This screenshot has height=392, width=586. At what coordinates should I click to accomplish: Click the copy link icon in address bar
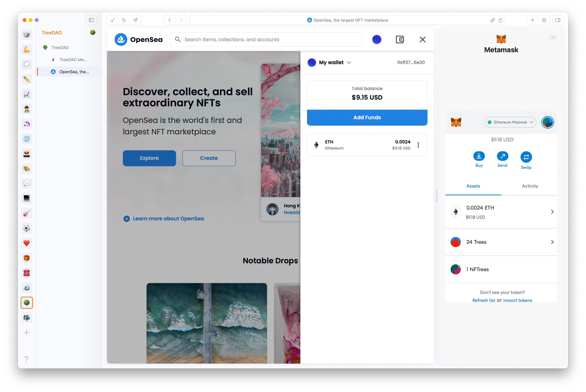click(492, 20)
